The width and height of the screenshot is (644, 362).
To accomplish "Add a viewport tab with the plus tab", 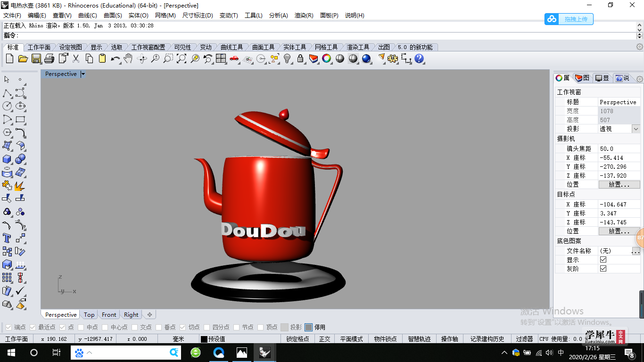I will (149, 315).
